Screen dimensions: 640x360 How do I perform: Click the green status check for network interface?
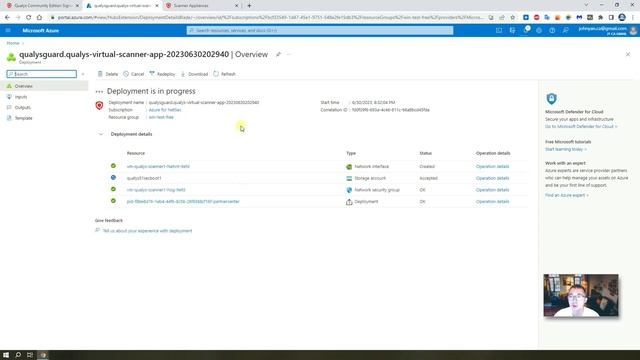(x=113, y=166)
